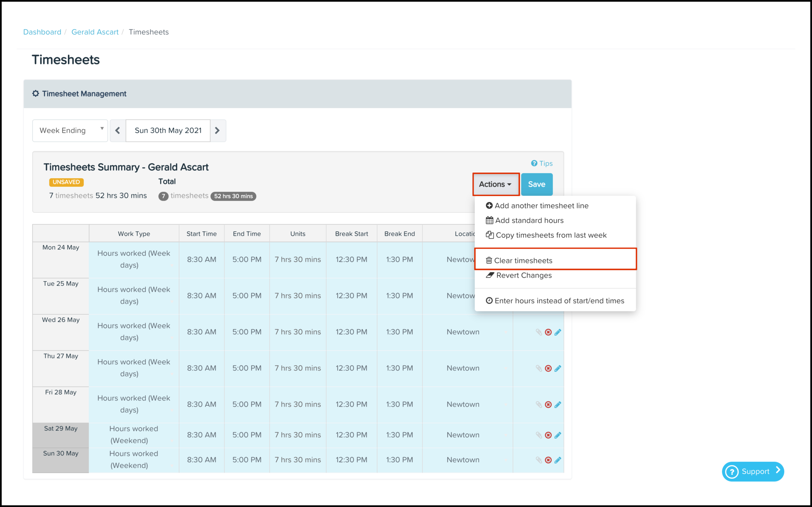Open the Week Ending dropdown
812x507 pixels.
point(70,130)
